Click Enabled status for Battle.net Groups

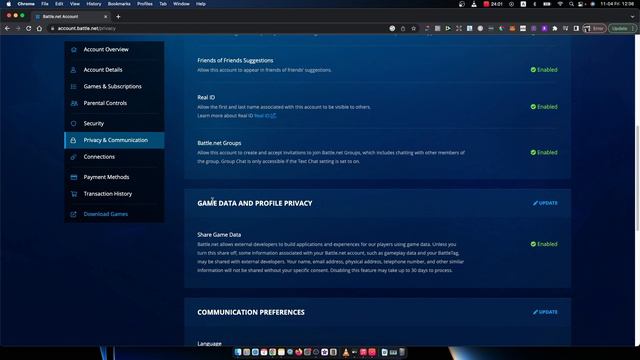(544, 152)
